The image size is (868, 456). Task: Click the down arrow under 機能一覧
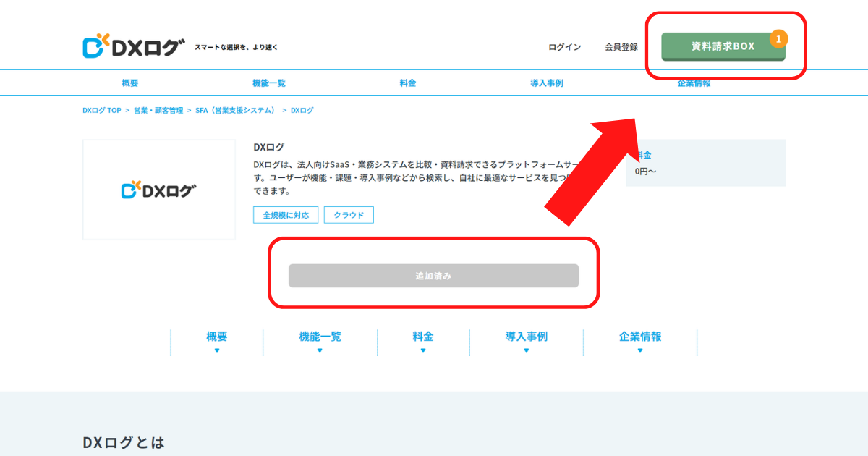pyautogui.click(x=320, y=351)
